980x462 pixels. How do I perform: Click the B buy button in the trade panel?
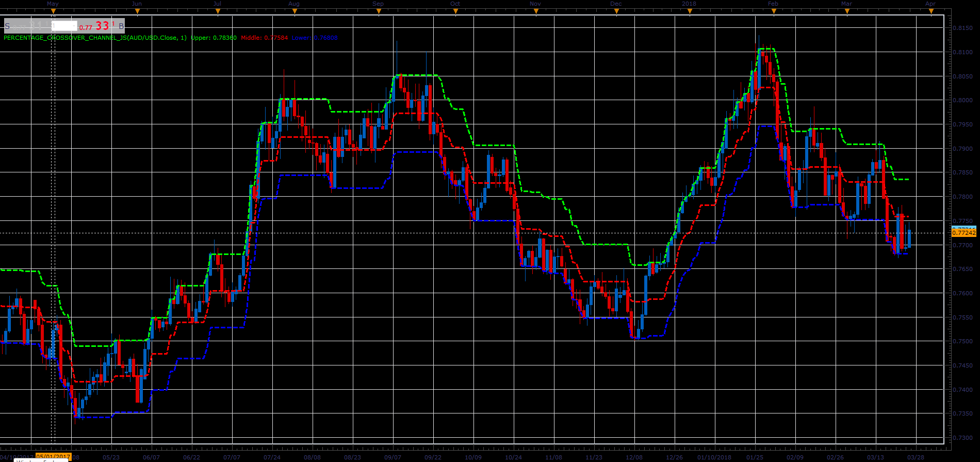[x=121, y=26]
